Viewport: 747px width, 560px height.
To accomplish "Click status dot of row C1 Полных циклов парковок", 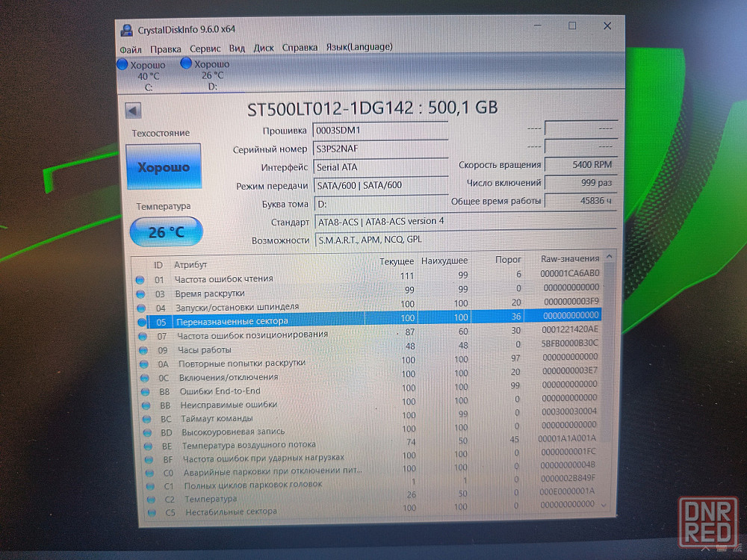I will coord(151,486).
